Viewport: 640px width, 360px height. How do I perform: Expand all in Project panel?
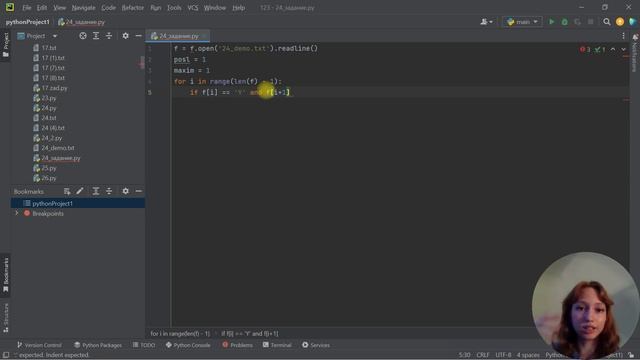click(x=96, y=36)
